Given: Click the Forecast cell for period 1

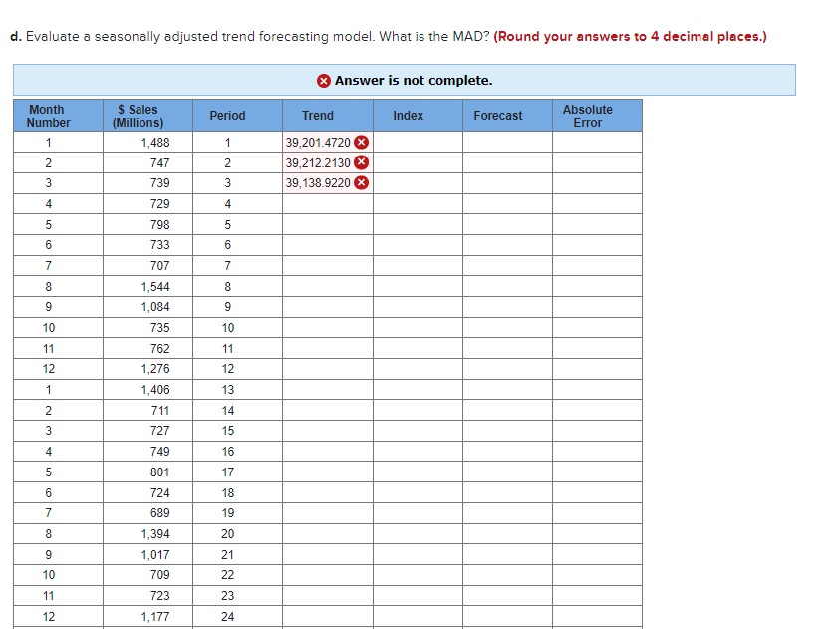Looking at the screenshot, I should (x=508, y=142).
